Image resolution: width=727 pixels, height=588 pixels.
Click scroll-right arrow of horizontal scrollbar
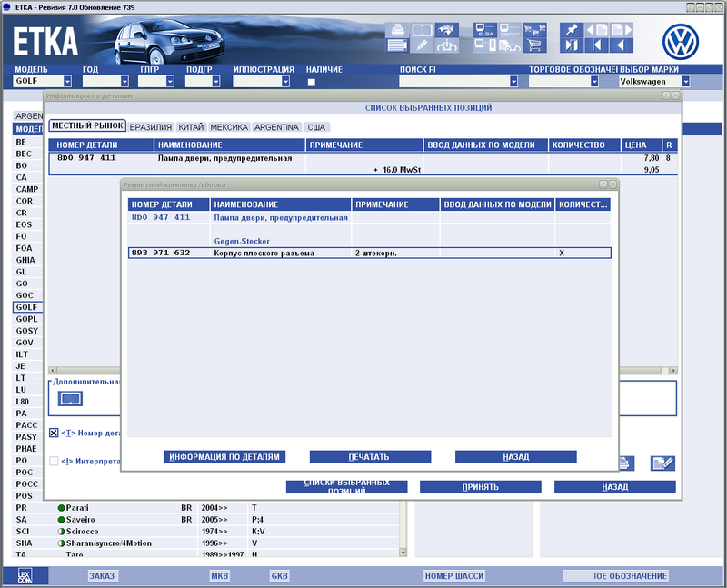point(673,370)
